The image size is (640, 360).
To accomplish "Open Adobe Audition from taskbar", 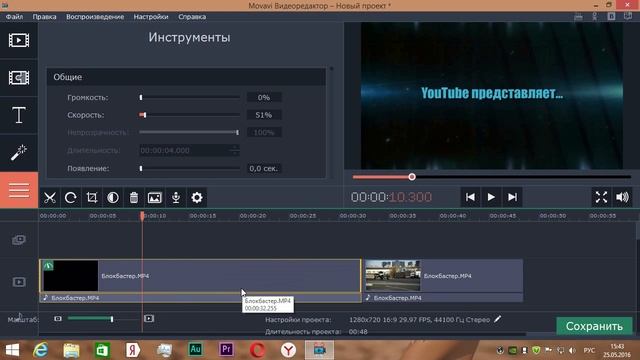I will tap(195, 350).
